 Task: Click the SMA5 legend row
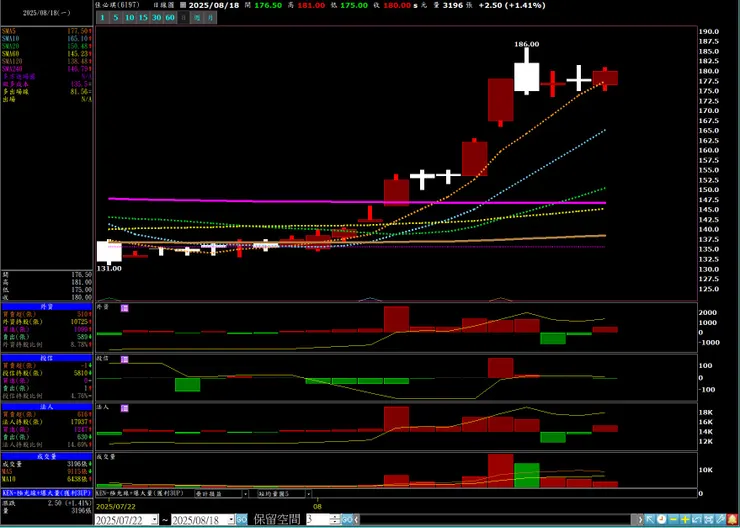(47, 30)
